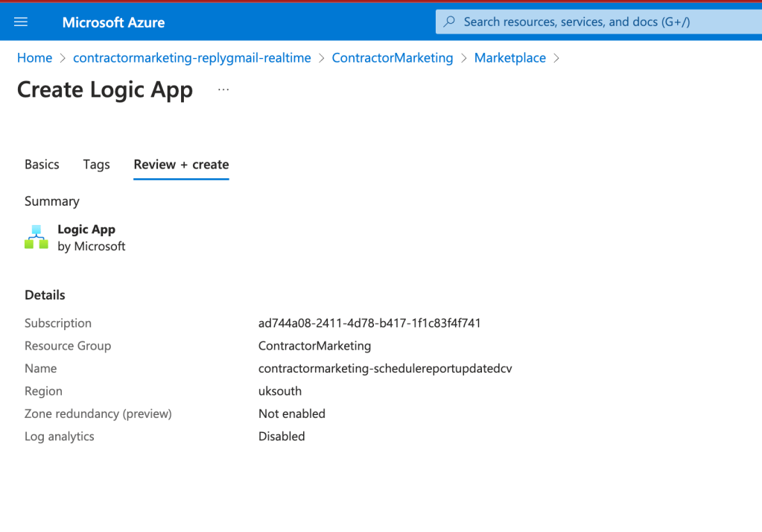Screen dimensions: 762x532
Task: Focus the Search resources, services, and docs field
Action: [599, 22]
